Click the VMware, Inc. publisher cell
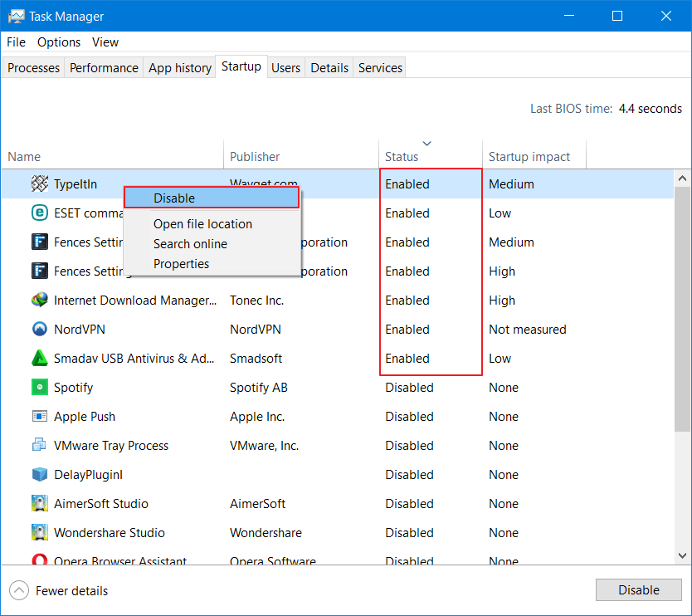 point(264,446)
